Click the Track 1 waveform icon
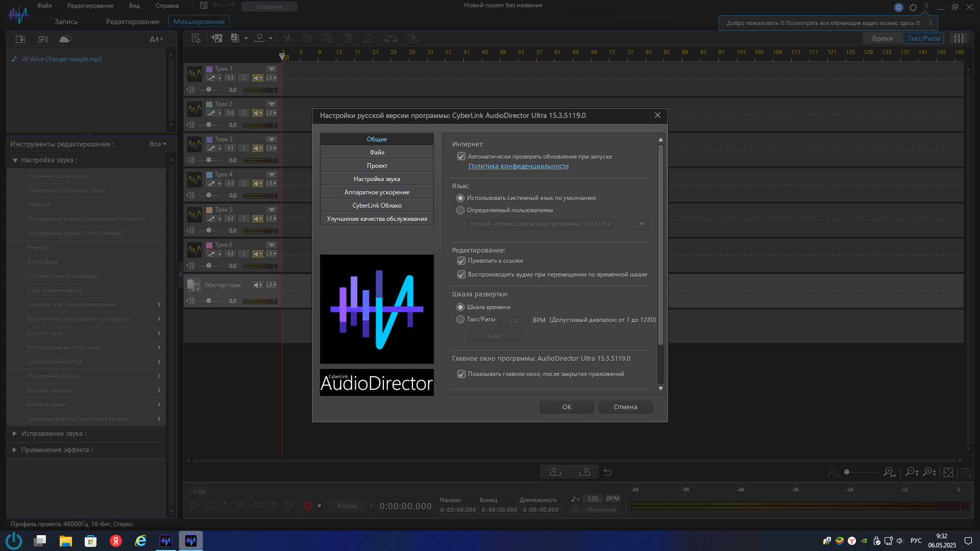 (x=194, y=74)
